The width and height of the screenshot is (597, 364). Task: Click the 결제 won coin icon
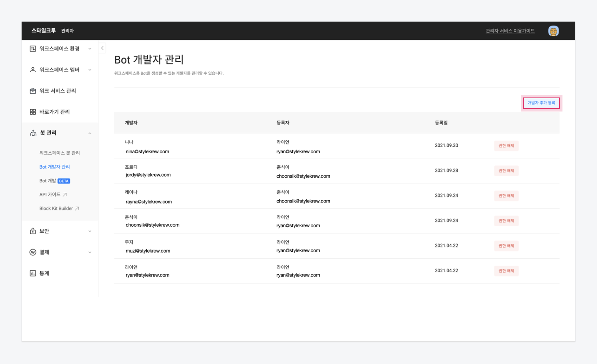(x=33, y=252)
